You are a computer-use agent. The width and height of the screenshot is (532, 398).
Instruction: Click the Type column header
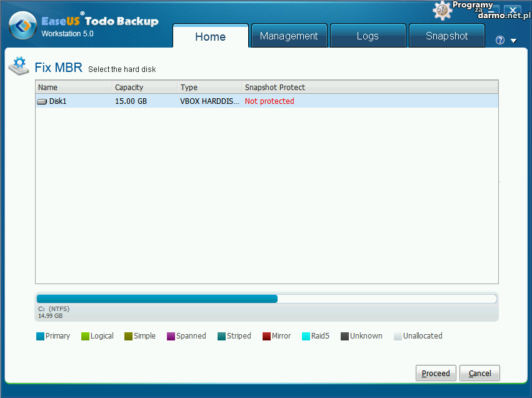(210, 88)
